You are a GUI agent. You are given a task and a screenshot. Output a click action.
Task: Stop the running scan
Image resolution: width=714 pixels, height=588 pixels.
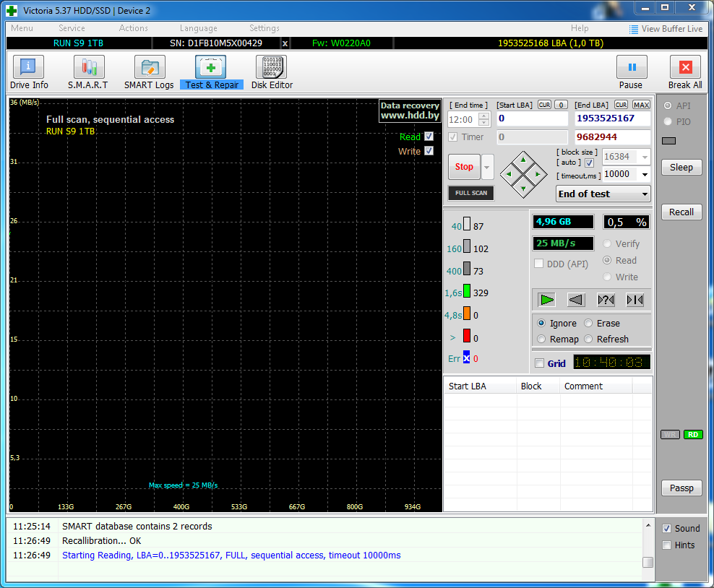pos(464,167)
